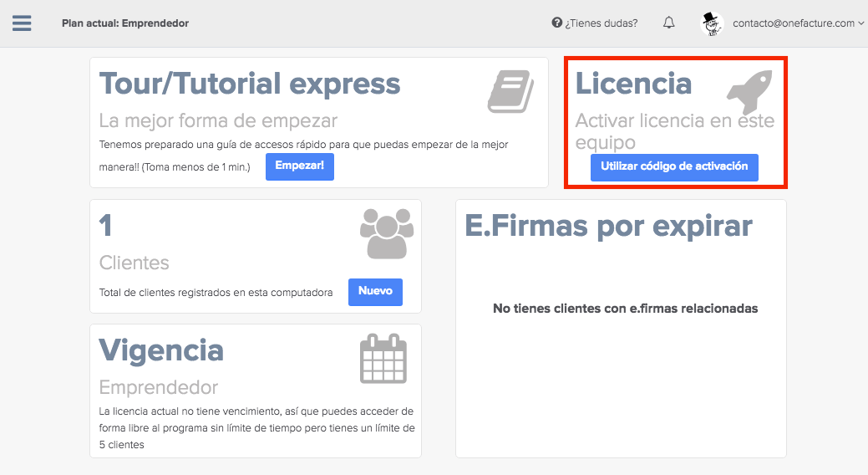Open the ¿Tienes dudas? help link

[x=601, y=23]
